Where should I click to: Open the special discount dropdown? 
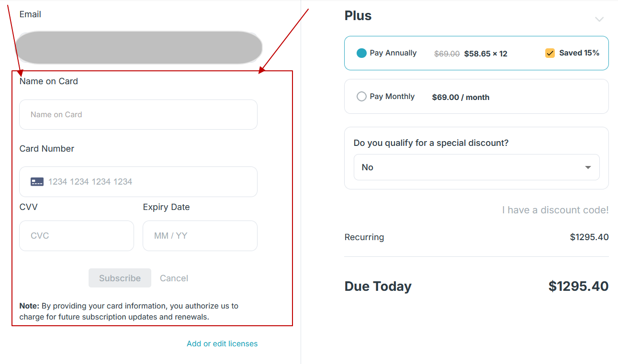point(476,167)
